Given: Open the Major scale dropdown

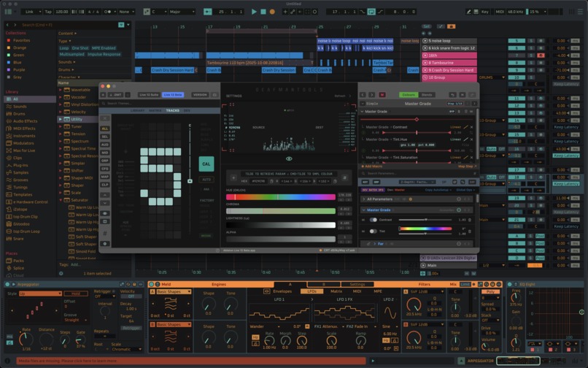Looking at the screenshot, I should (x=182, y=12).
